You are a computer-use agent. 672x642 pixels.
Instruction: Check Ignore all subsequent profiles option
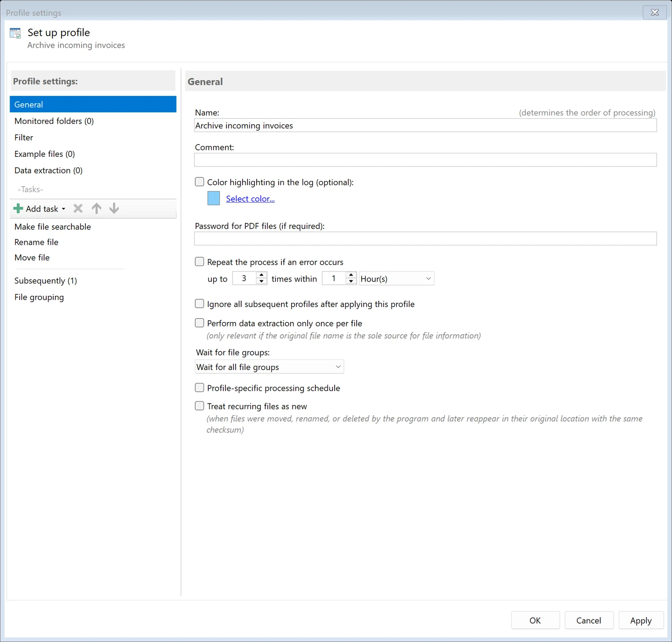click(x=199, y=304)
